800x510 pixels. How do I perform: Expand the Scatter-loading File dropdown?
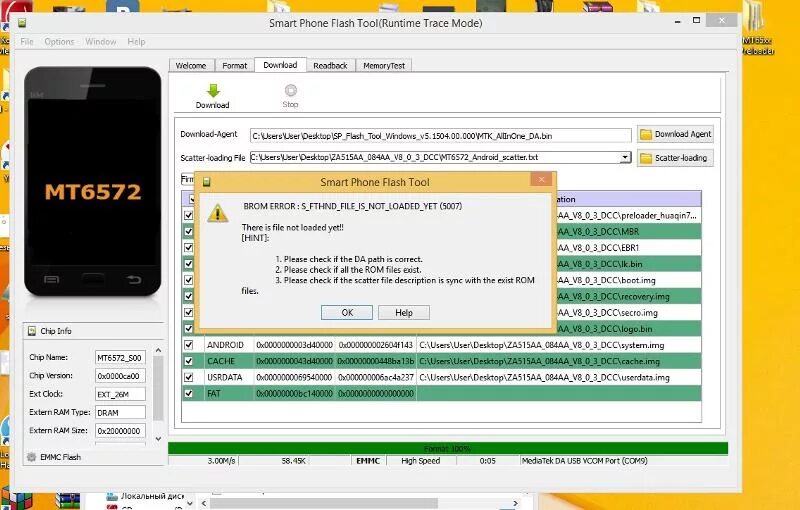coord(625,158)
